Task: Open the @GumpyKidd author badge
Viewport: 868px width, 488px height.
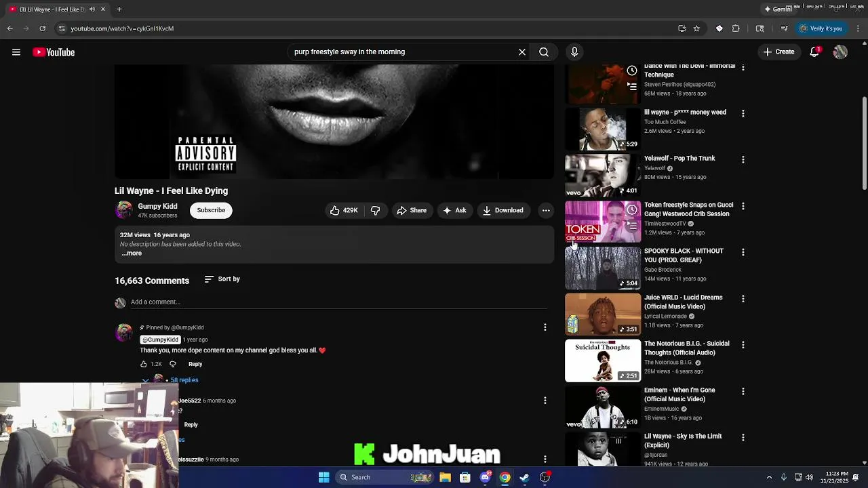Action: [160, 340]
